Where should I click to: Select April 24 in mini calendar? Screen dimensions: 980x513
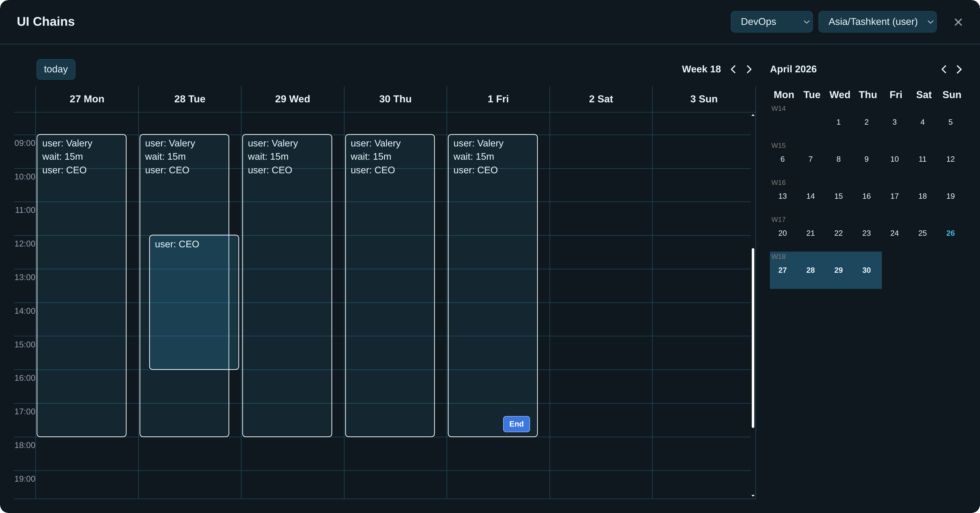coord(894,233)
